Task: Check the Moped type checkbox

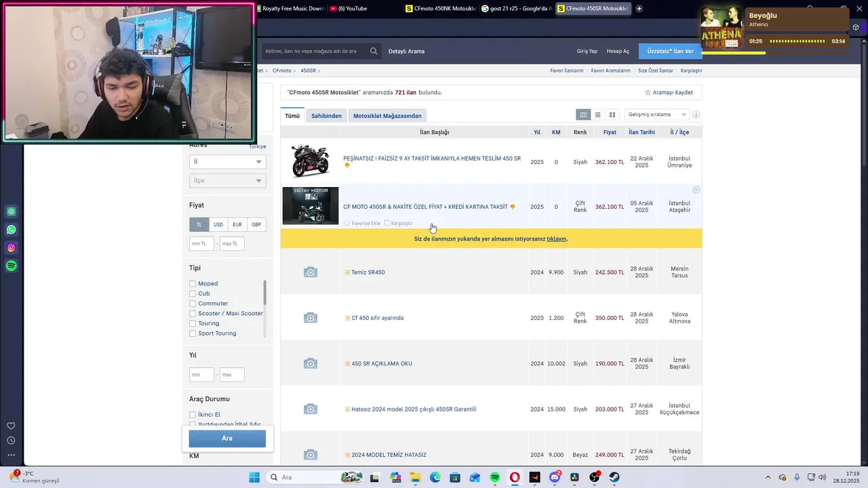Action: pyautogui.click(x=193, y=284)
